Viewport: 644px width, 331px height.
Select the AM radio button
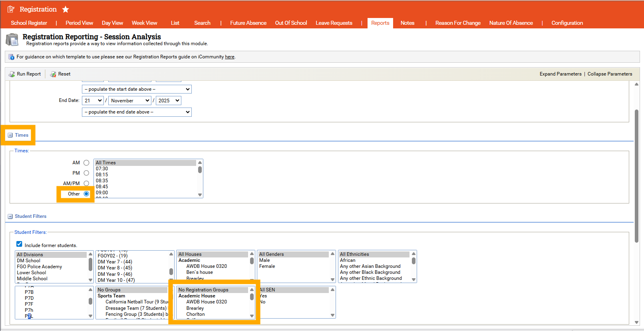tap(86, 163)
